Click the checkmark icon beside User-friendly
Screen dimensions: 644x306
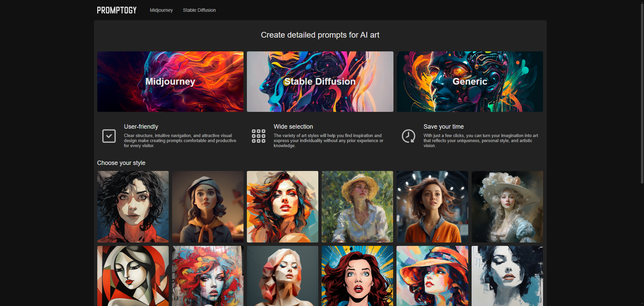tap(109, 136)
